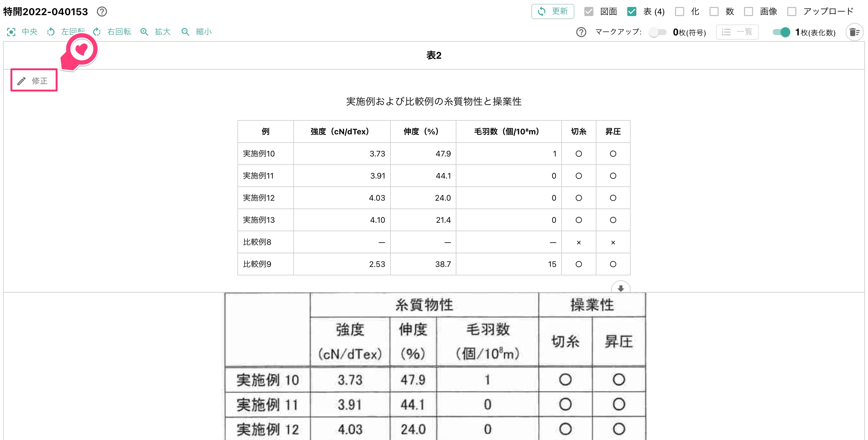Viewport: 868px width, 440px height.
Task: Click the 毛羽数 column header
Action: (x=508, y=132)
